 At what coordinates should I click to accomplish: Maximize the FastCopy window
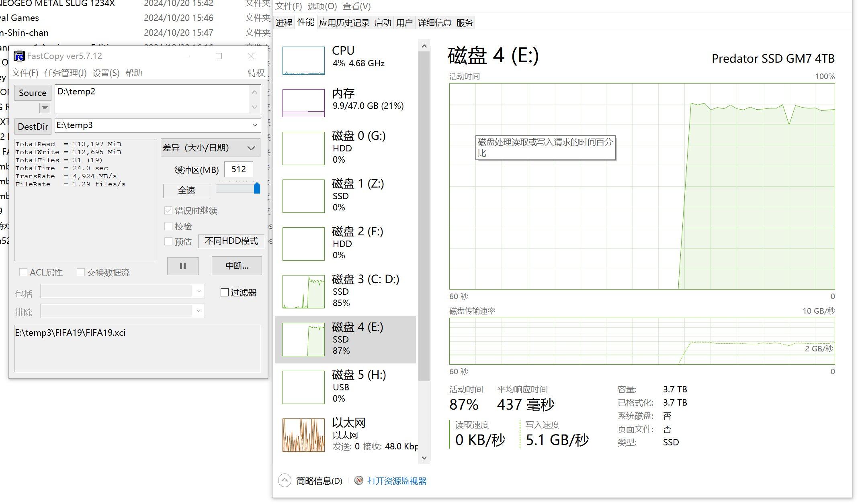point(219,56)
